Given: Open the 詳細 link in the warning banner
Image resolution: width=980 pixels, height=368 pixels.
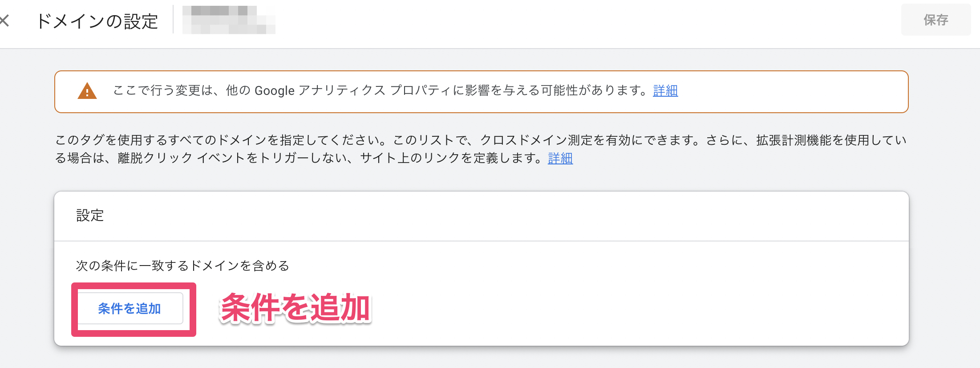Looking at the screenshot, I should [x=665, y=90].
